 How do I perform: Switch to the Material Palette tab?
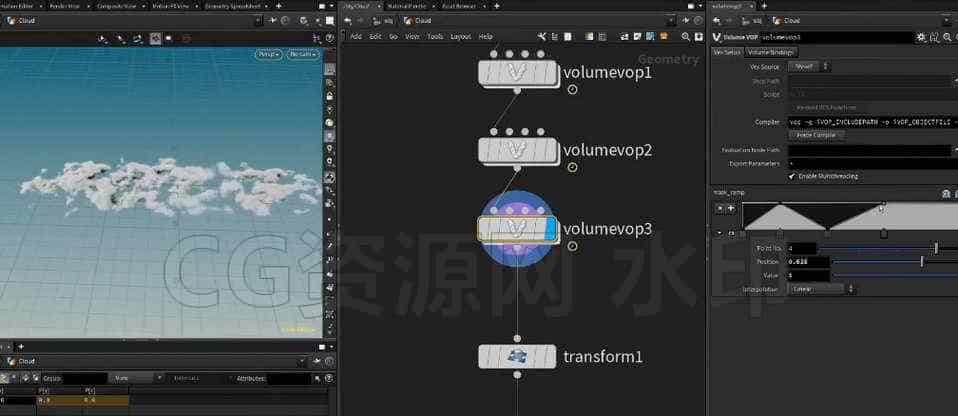pyautogui.click(x=406, y=5)
